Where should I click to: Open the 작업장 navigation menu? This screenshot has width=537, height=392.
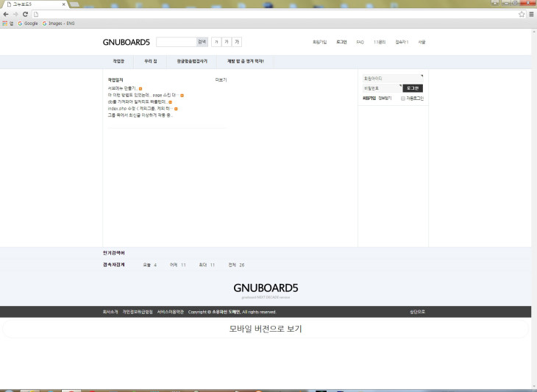click(x=118, y=61)
